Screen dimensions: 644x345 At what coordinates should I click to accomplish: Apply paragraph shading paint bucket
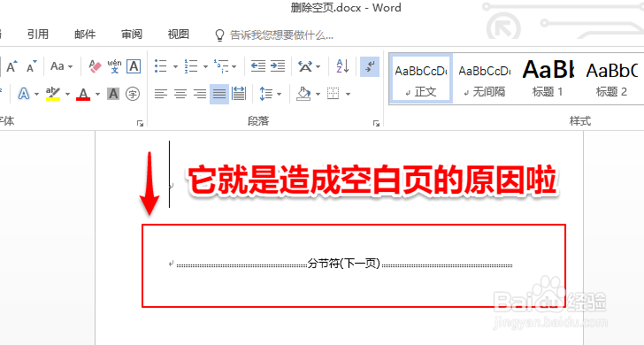(x=304, y=94)
